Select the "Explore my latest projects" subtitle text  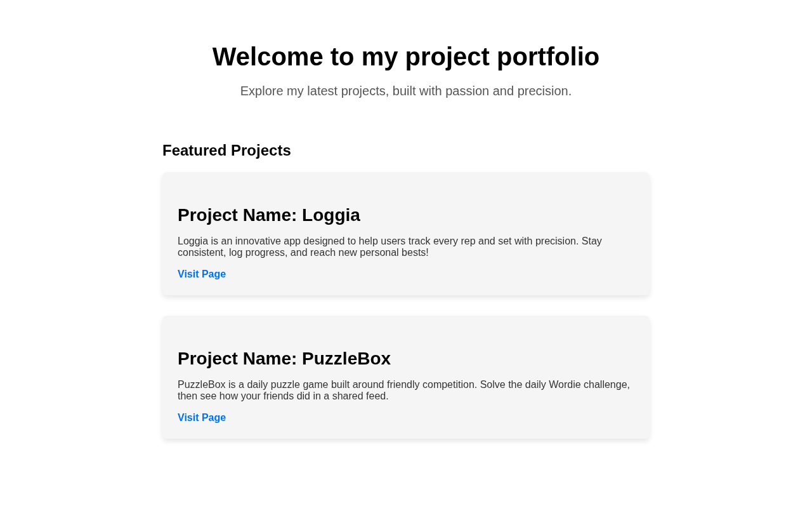coord(405,91)
